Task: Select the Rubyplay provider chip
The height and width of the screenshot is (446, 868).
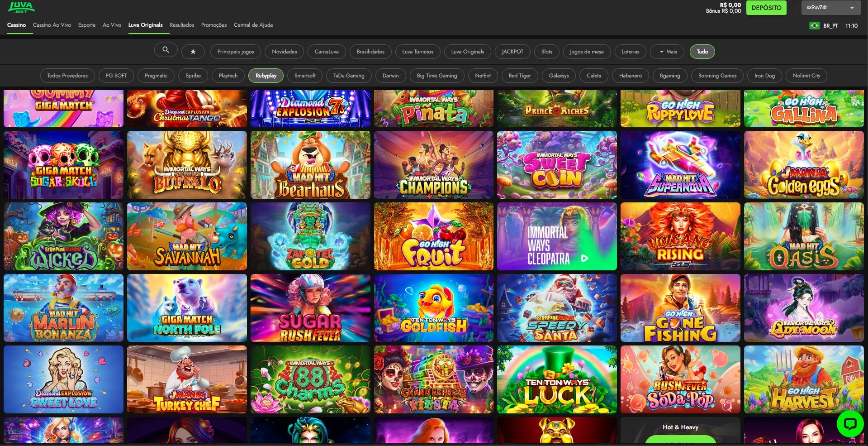Action: pos(266,76)
